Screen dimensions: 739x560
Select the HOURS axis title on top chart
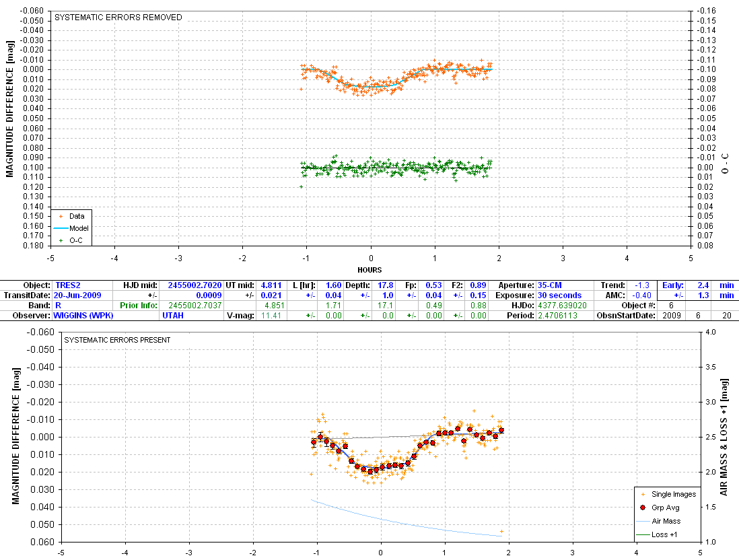coord(369,270)
